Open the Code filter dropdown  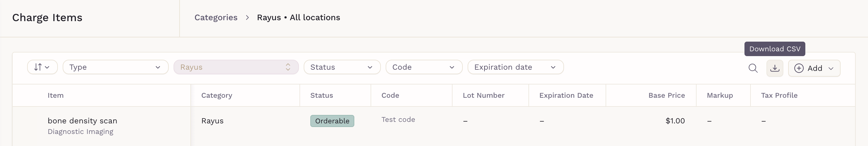point(424,67)
